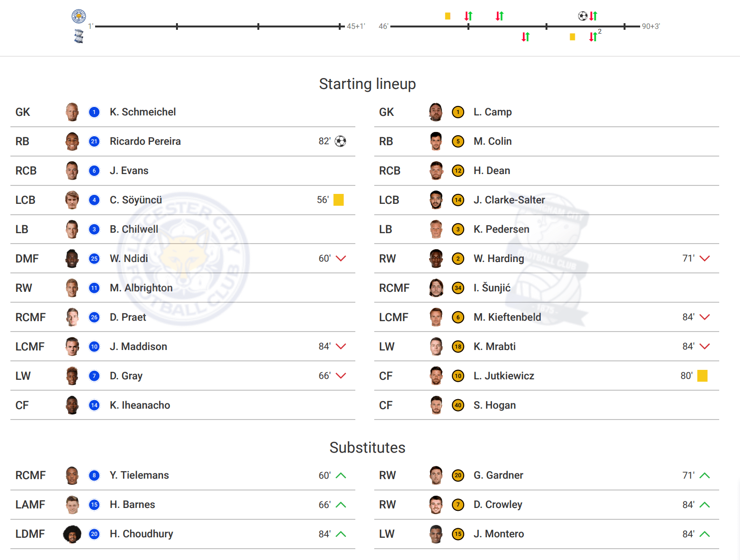Click the 90+3' full-time label
The image size is (740, 560).
(x=651, y=26)
